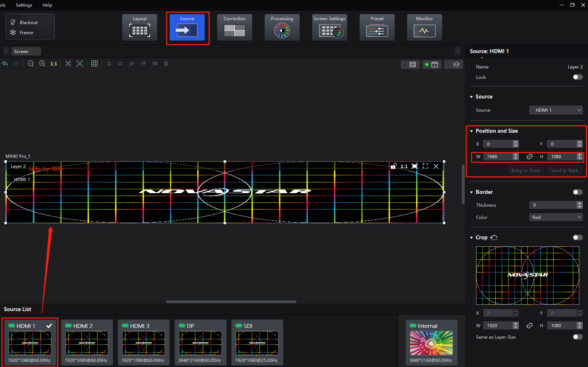Click the tab bar right chevron
The height and width of the screenshot is (367, 588).
point(458,52)
